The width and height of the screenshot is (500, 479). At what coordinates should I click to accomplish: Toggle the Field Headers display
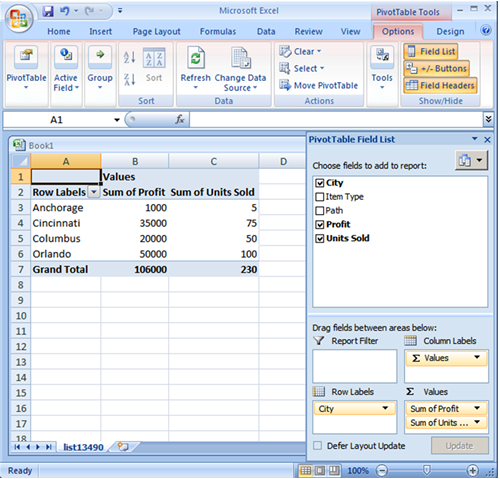pyautogui.click(x=440, y=85)
